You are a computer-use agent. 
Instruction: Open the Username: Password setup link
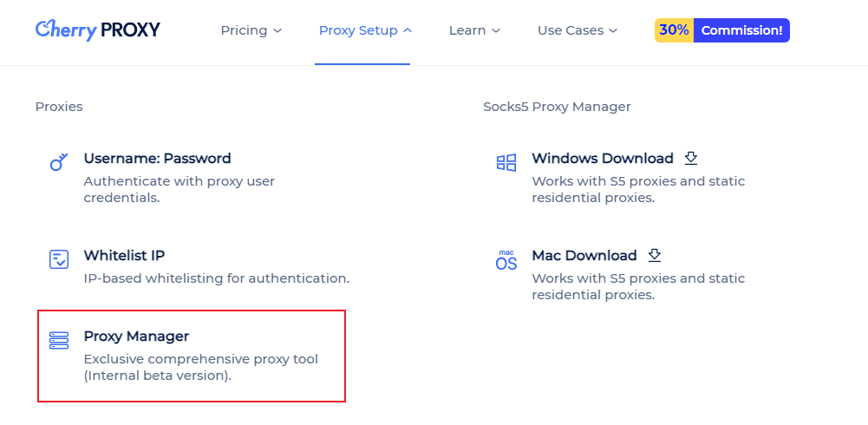(157, 159)
